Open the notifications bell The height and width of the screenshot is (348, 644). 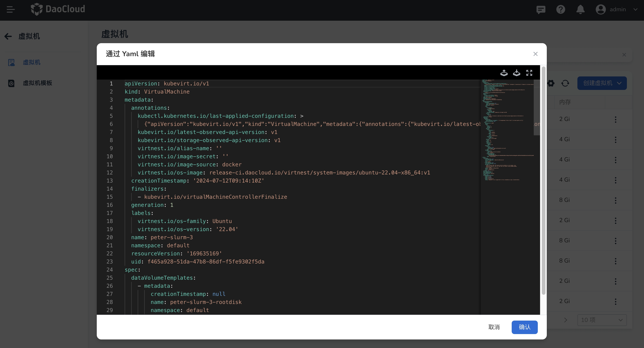coord(580,9)
